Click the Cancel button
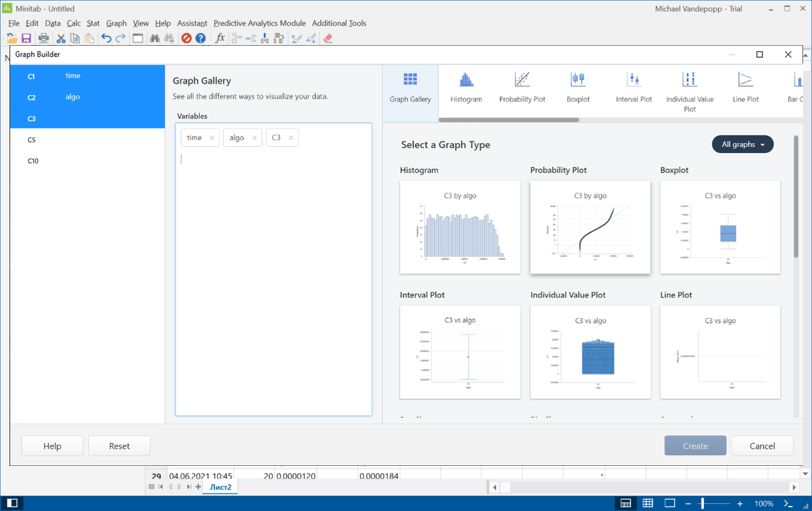Image resolution: width=812 pixels, height=511 pixels. point(762,446)
